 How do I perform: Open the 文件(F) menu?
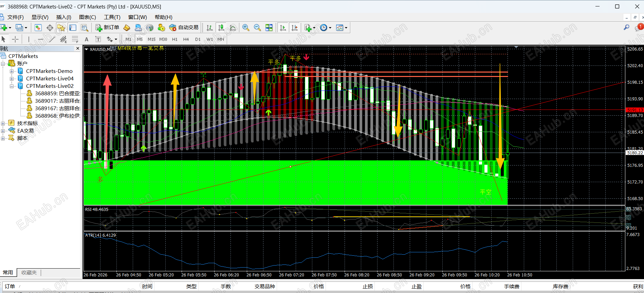(16, 17)
